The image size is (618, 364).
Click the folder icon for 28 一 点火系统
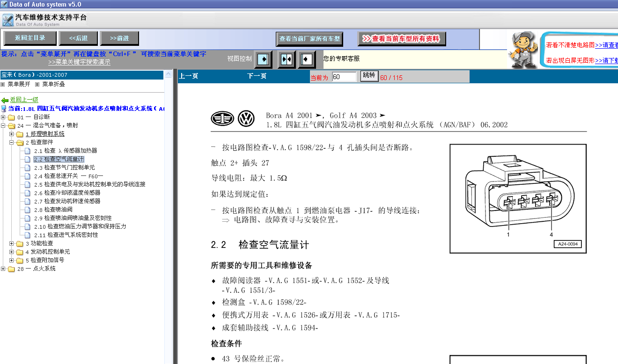click(x=11, y=269)
